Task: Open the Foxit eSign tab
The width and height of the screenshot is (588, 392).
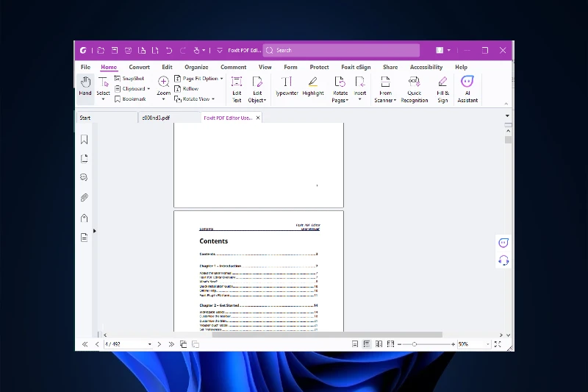Action: pos(356,67)
